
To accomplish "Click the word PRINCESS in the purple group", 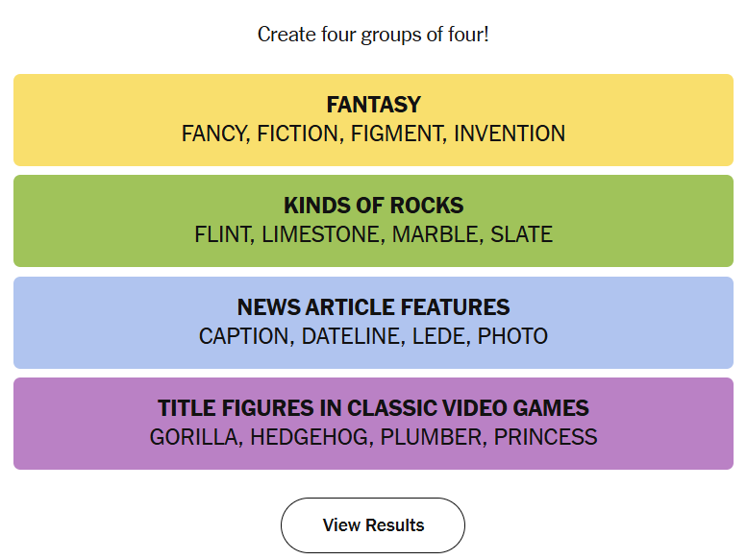I will (546, 438).
